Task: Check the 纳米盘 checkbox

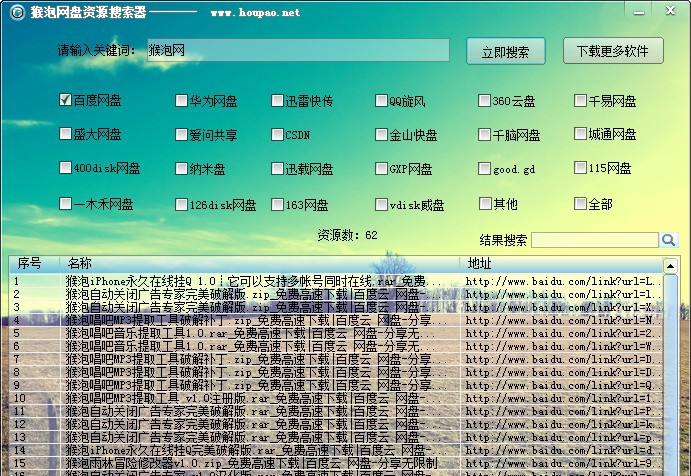Action: [x=181, y=168]
